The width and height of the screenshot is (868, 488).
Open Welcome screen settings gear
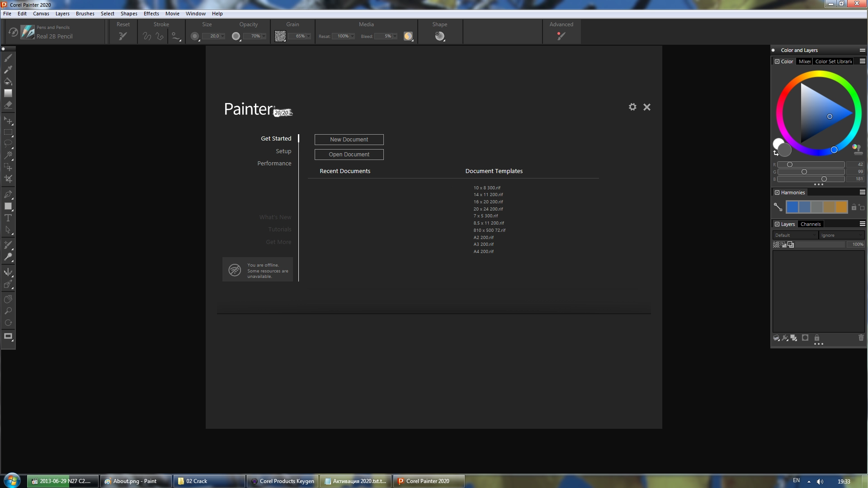coord(632,107)
